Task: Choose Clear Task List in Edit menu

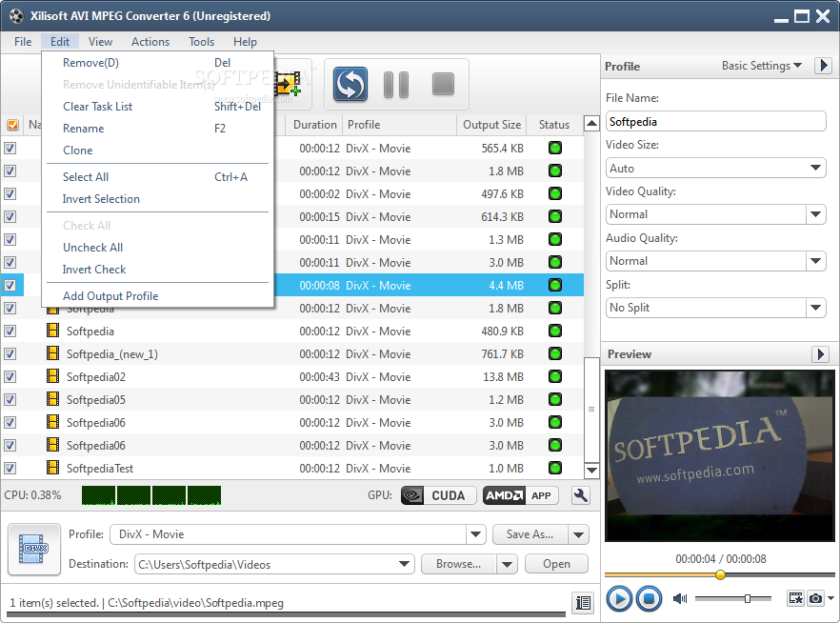Action: (x=157, y=107)
